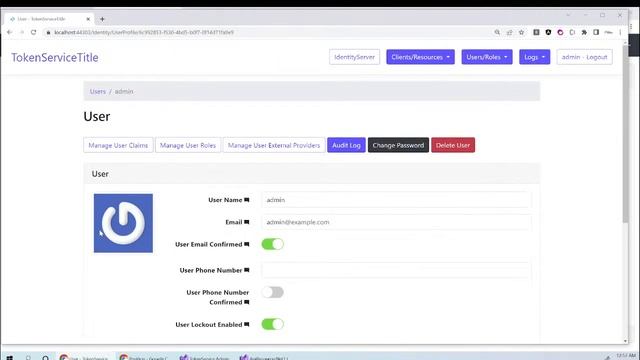
Task: Expand the Clients/Resources dropdown
Action: click(420, 57)
